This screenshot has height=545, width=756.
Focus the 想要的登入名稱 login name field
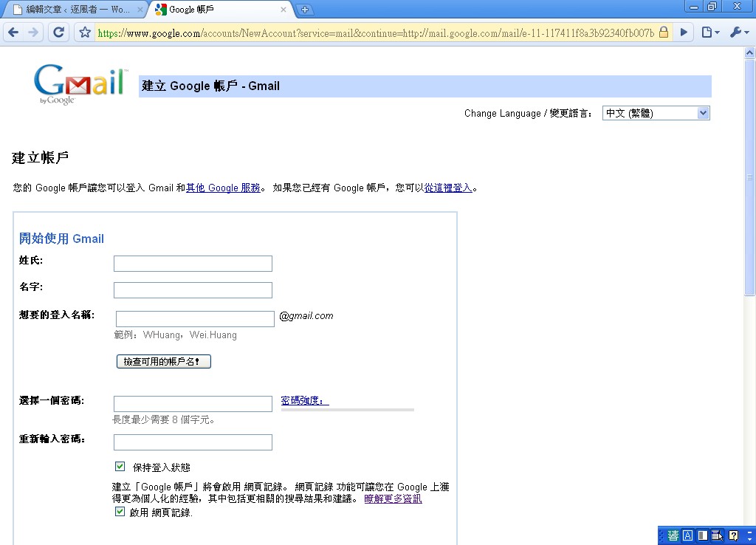point(195,319)
